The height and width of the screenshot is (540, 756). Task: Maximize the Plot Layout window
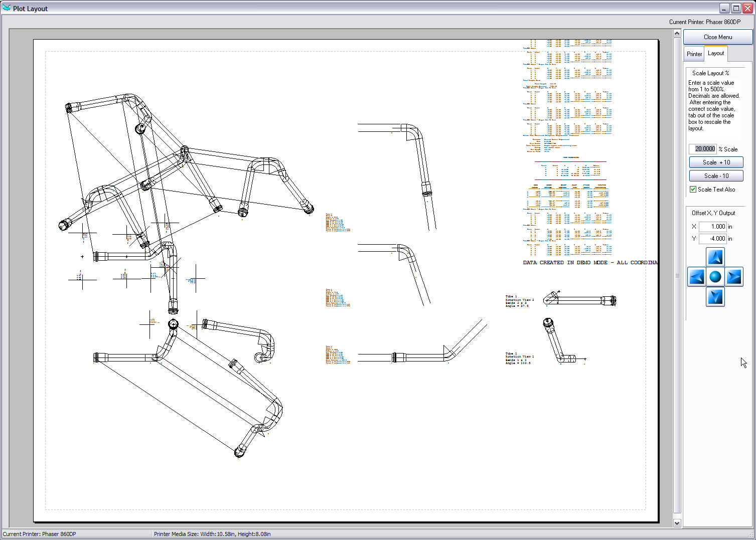point(736,8)
